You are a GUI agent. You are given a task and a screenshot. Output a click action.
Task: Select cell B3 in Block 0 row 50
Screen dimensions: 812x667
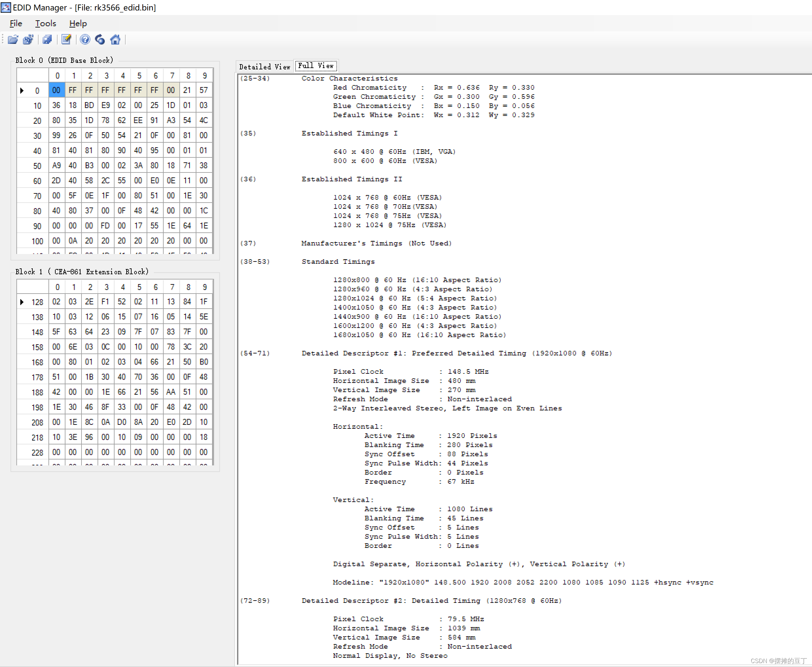click(89, 165)
